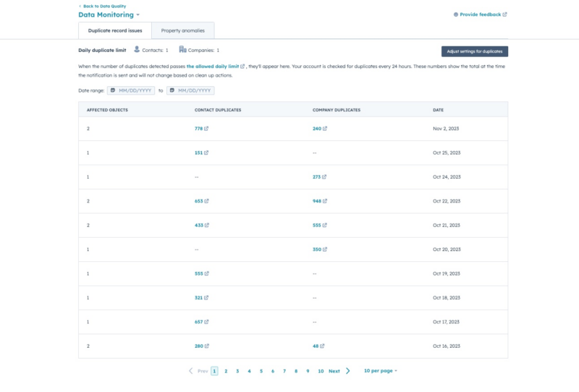The width and height of the screenshot is (579, 392).
Task: Open the external link icon beside 321
Action: pos(206,297)
